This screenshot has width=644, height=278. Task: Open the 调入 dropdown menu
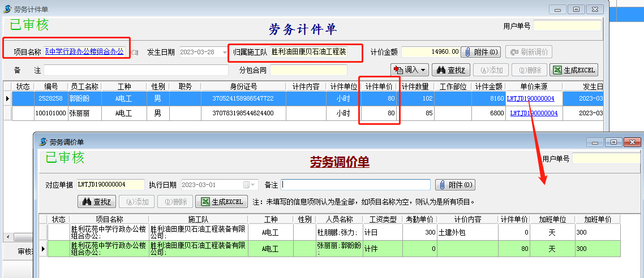pyautogui.click(x=410, y=70)
